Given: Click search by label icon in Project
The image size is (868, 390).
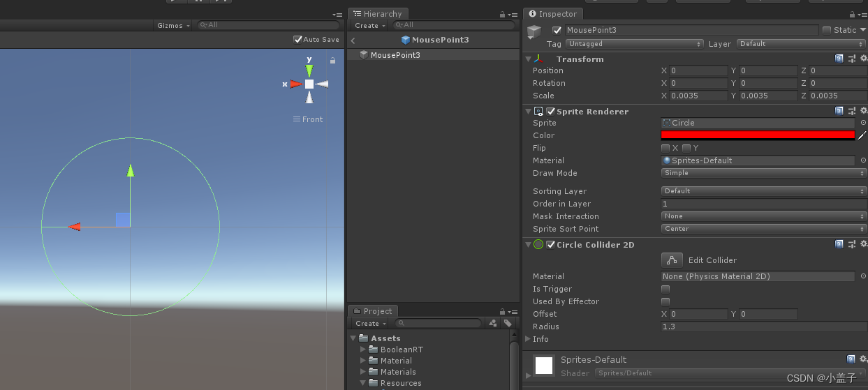Looking at the screenshot, I should coord(508,324).
